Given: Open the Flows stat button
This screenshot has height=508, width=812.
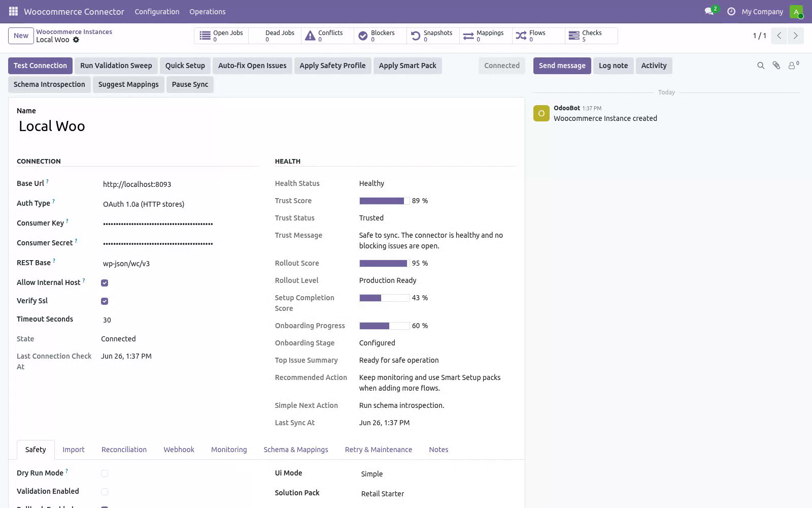Looking at the screenshot, I should tap(538, 36).
